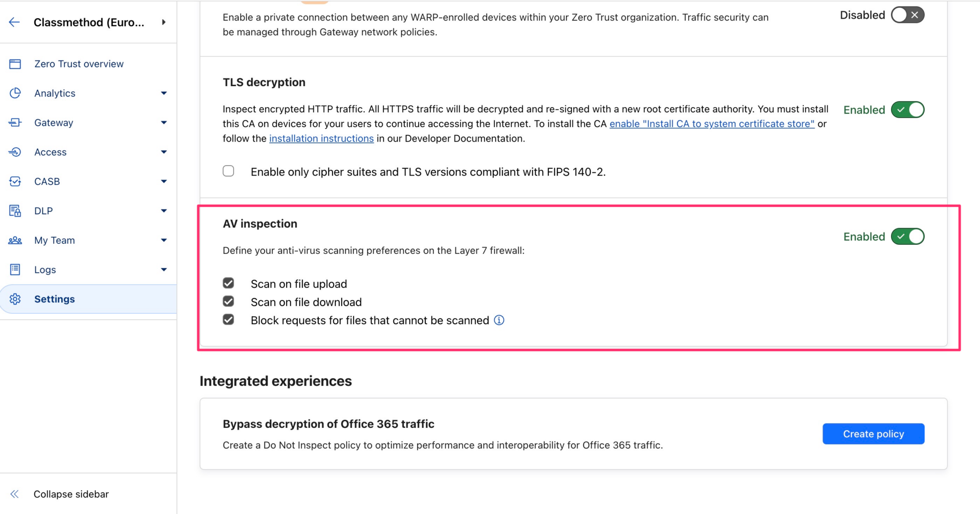Disable the TLS decryption toggle
Screen dimensions: 980x514
[x=907, y=109]
